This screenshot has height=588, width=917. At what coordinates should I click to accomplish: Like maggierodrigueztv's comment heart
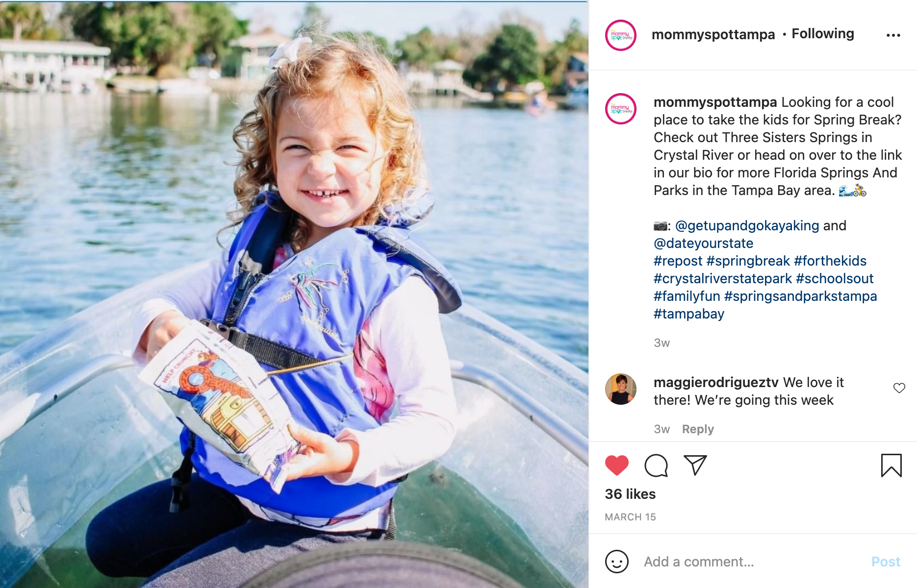pyautogui.click(x=899, y=388)
